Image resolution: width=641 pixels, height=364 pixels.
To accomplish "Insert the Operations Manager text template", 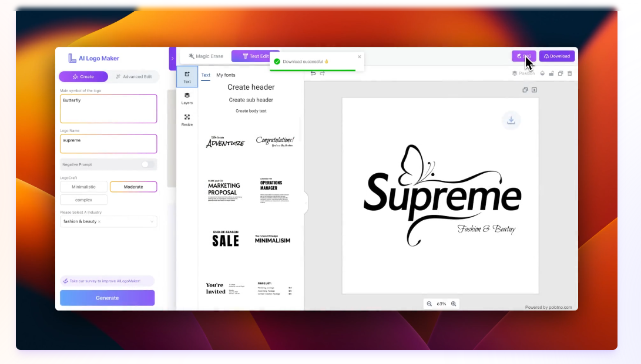I will tap(274, 190).
